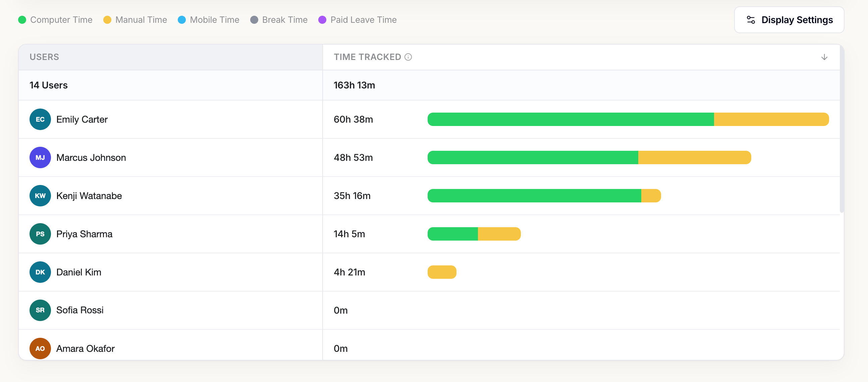This screenshot has width=868, height=382.
Task: Click the green Computer Time legend dot
Action: coord(22,20)
